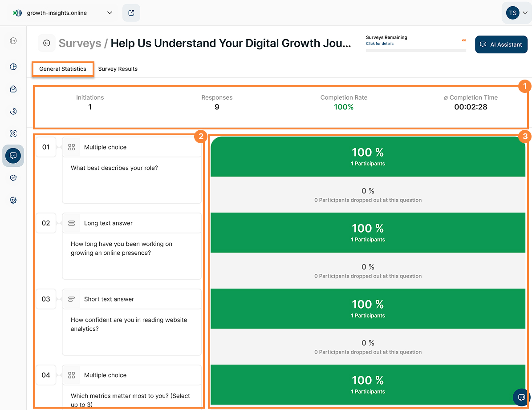
Task: Open the shield check sidebar icon
Action: tap(13, 178)
